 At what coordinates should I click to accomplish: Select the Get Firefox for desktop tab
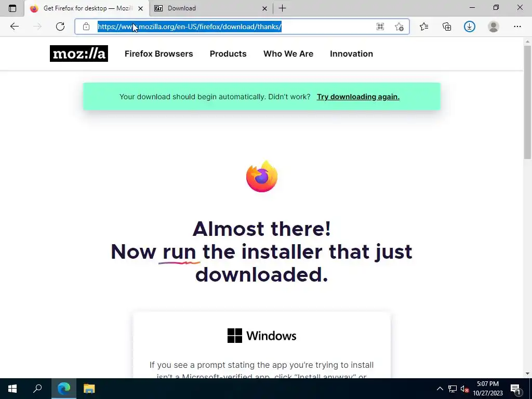click(x=87, y=8)
